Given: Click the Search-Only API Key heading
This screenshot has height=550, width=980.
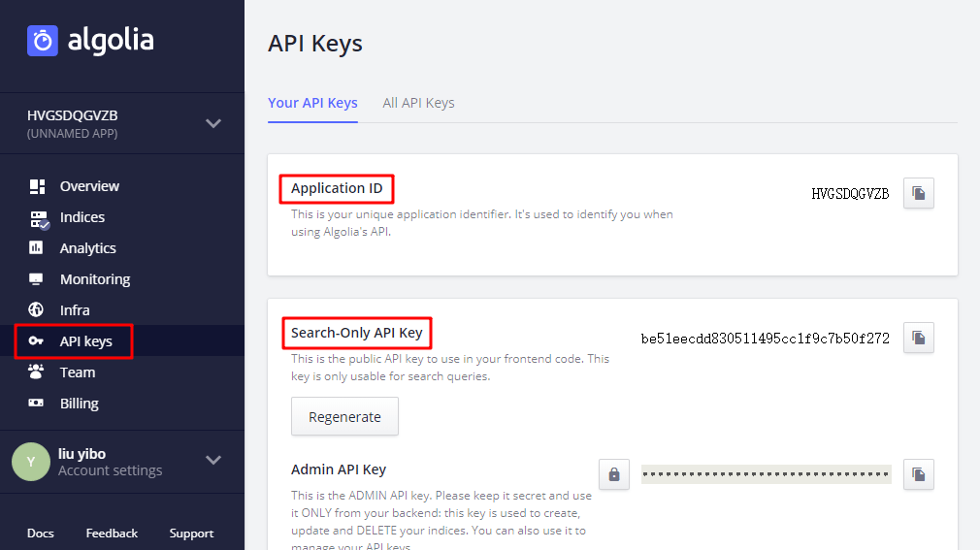Looking at the screenshot, I should 356,333.
